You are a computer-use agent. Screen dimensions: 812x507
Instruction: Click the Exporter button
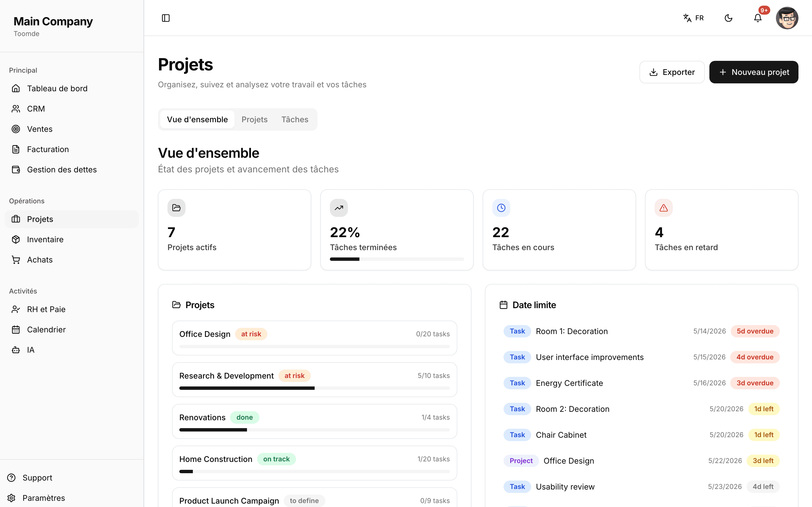(x=672, y=72)
